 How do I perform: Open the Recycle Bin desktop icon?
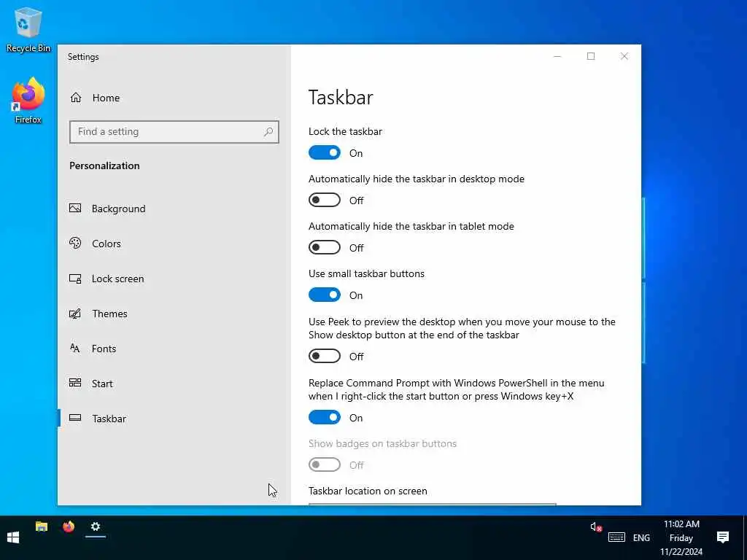pos(28,29)
